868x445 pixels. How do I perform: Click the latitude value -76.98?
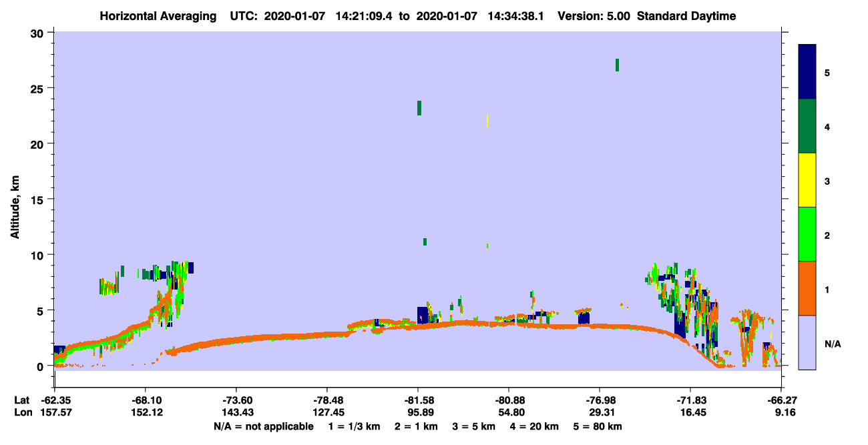600,400
